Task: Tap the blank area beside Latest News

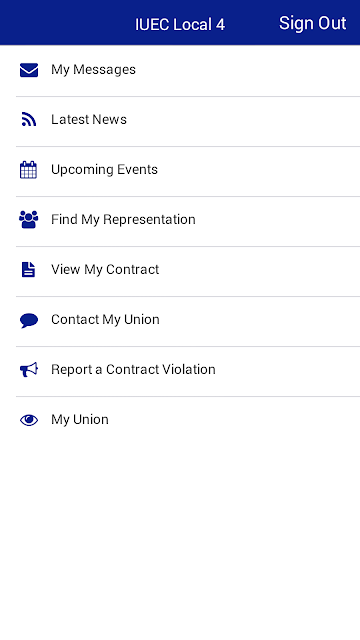Action: 245,121
